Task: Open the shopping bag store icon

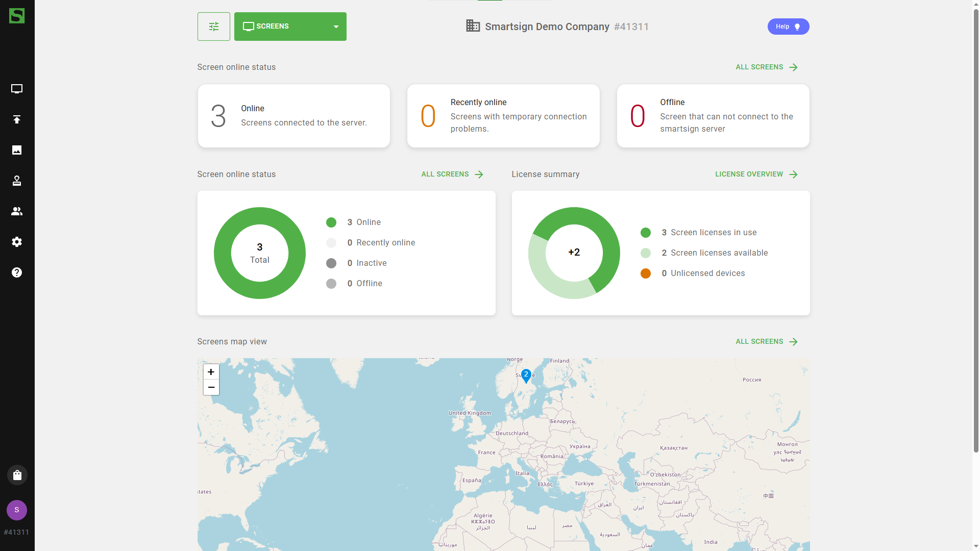Action: pos(17,475)
